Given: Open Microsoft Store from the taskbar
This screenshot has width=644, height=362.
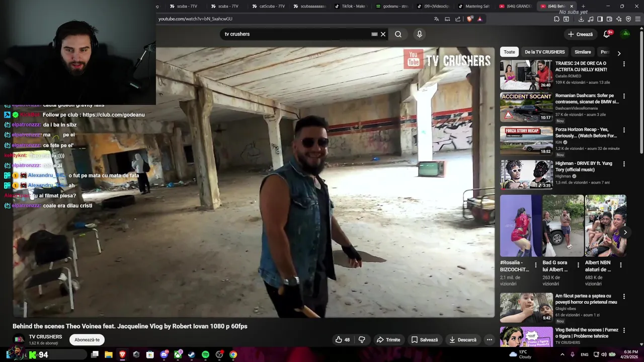Looking at the screenshot, I should click(150, 354).
